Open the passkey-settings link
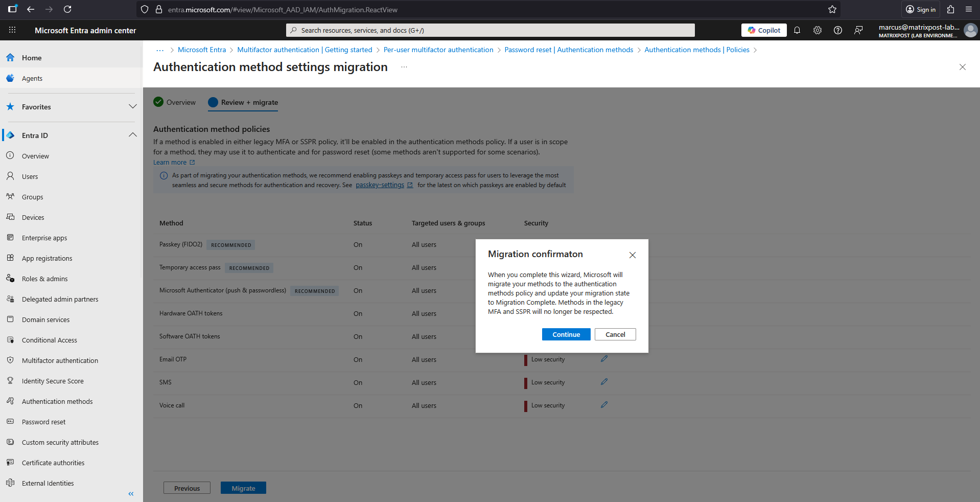This screenshot has height=502, width=980. (384, 185)
